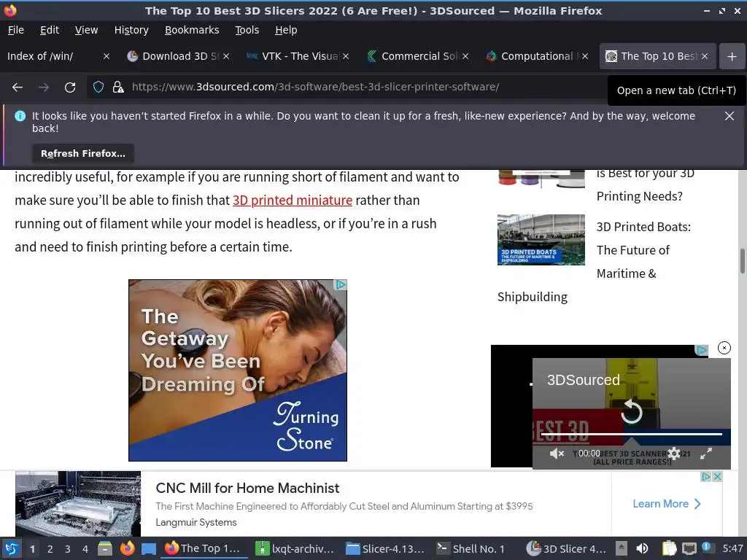Image resolution: width=747 pixels, height=560 pixels.
Task: Click the 'Refresh Firefox...' button
Action: (x=83, y=153)
